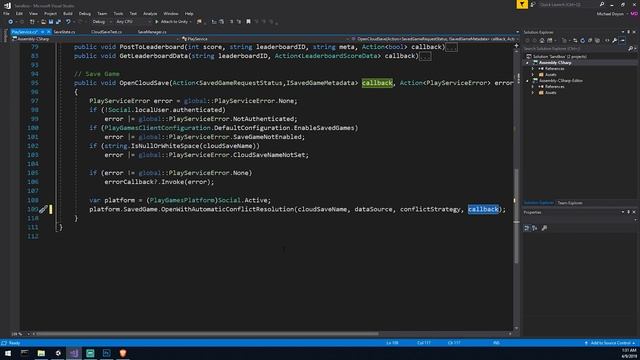
Task: Expand Assets under Assembly-CSharp-Editor
Action: click(x=533, y=93)
